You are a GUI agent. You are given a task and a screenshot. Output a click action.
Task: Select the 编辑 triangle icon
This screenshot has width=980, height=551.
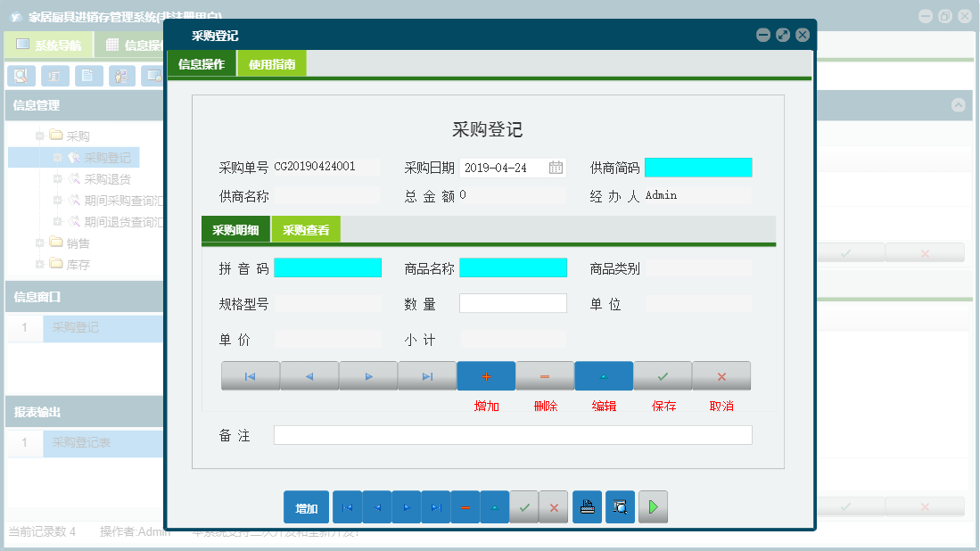[604, 375]
